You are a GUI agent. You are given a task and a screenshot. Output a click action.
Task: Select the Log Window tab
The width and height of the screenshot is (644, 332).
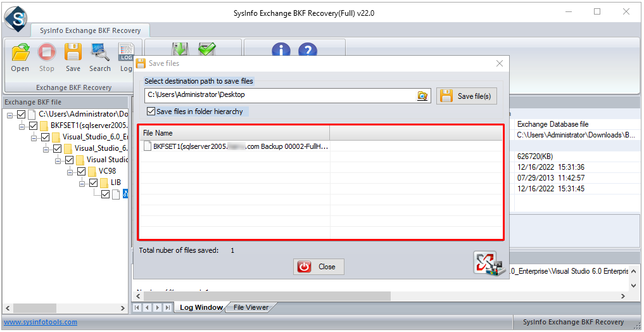tap(201, 307)
